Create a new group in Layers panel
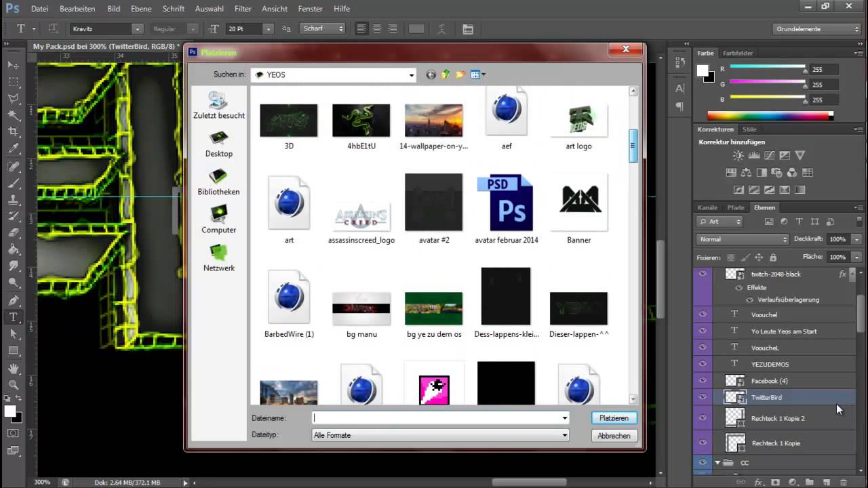The image size is (868, 488). (x=809, y=482)
